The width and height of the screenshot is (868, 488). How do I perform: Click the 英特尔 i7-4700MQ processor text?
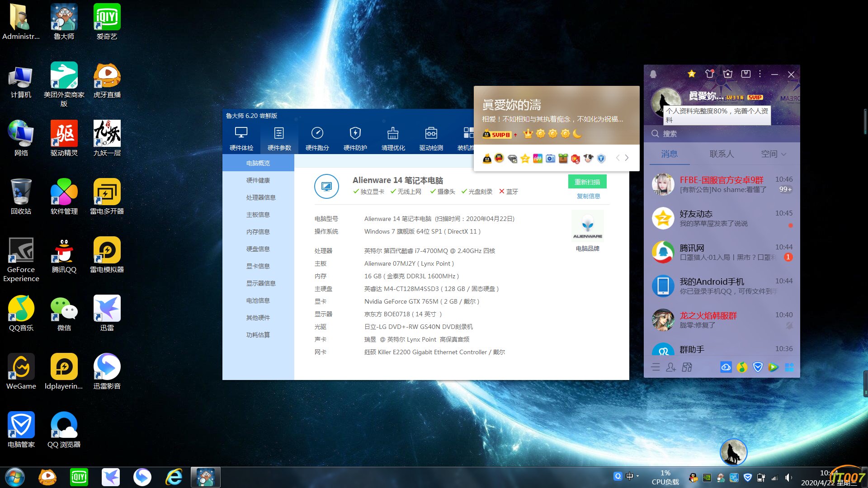429,251
